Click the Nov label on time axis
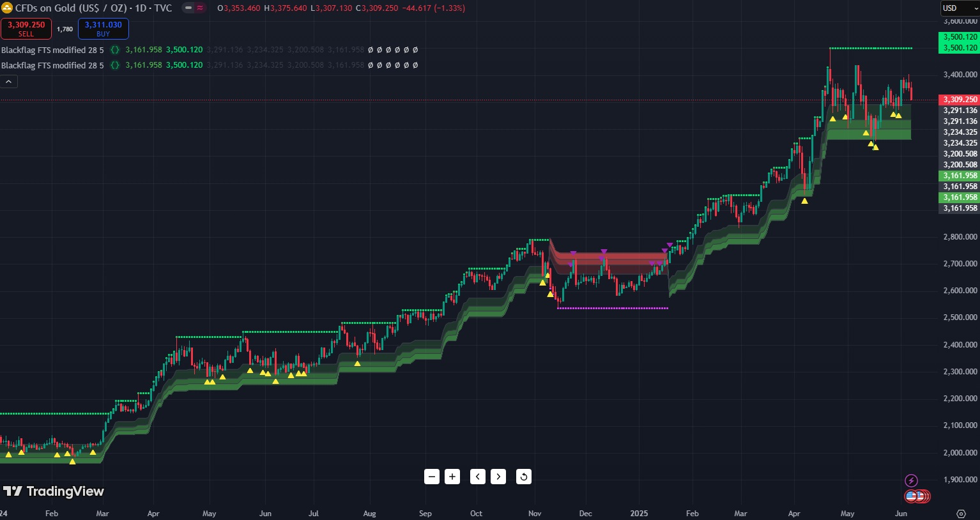This screenshot has height=520, width=980. pyautogui.click(x=535, y=514)
